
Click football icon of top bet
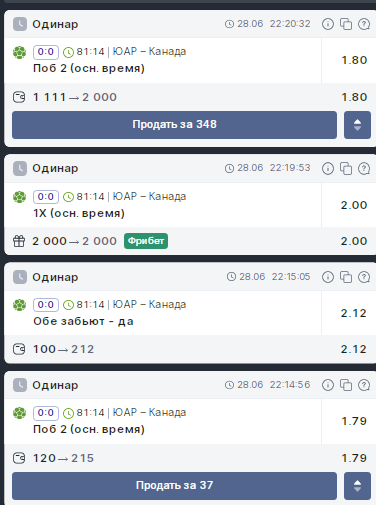(x=19, y=52)
